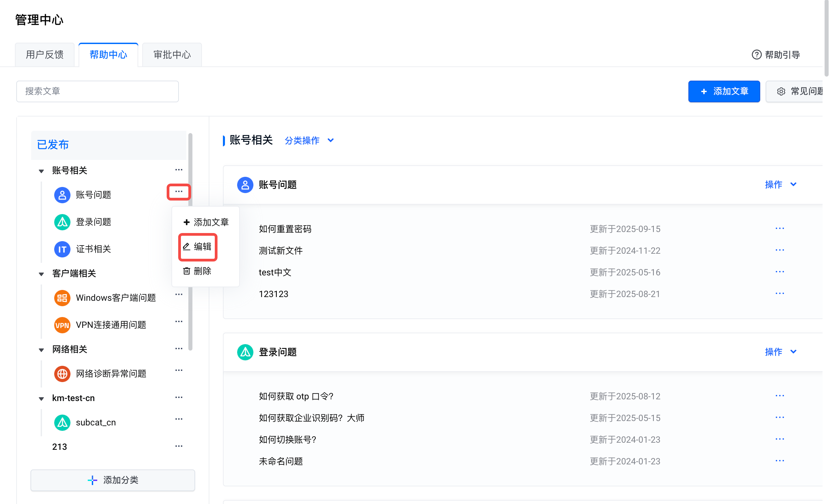Click the blue IT icon for 证书相关
The height and width of the screenshot is (504, 830).
[x=62, y=249]
